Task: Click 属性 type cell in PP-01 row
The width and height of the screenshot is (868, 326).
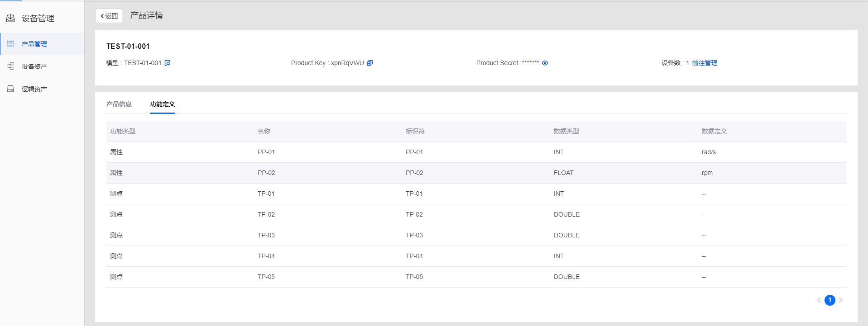Action: (x=116, y=152)
